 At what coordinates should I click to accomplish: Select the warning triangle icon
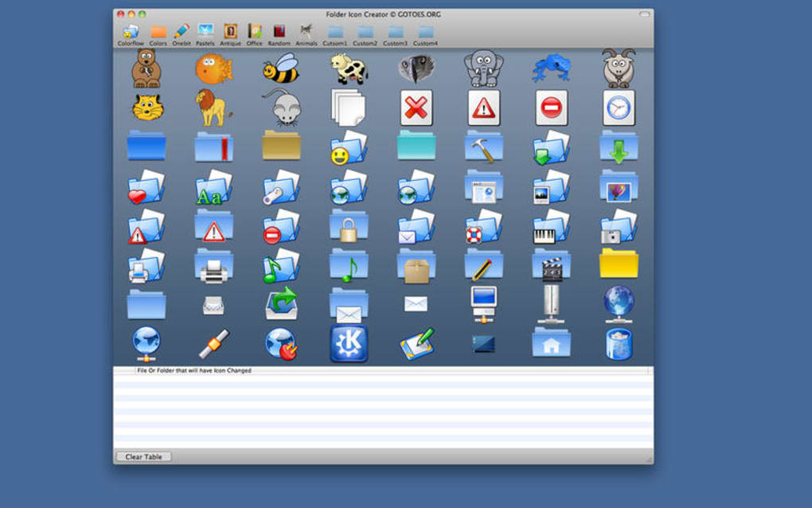click(x=483, y=107)
